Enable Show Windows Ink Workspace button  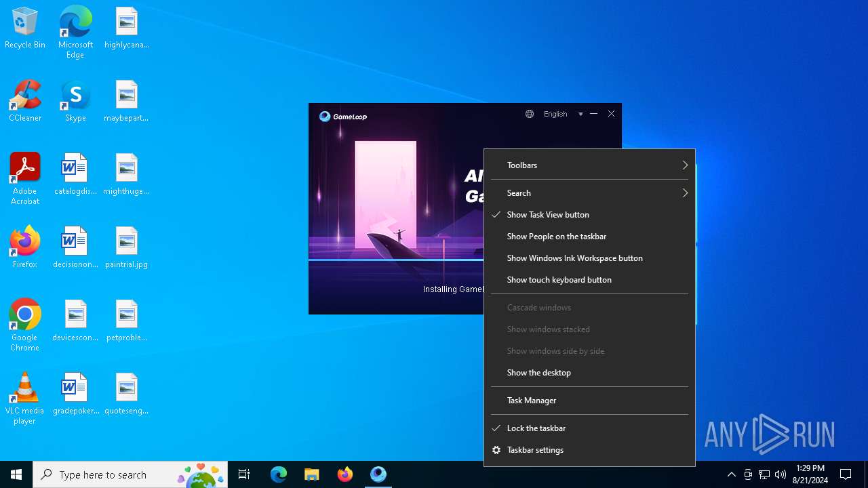pos(589,258)
